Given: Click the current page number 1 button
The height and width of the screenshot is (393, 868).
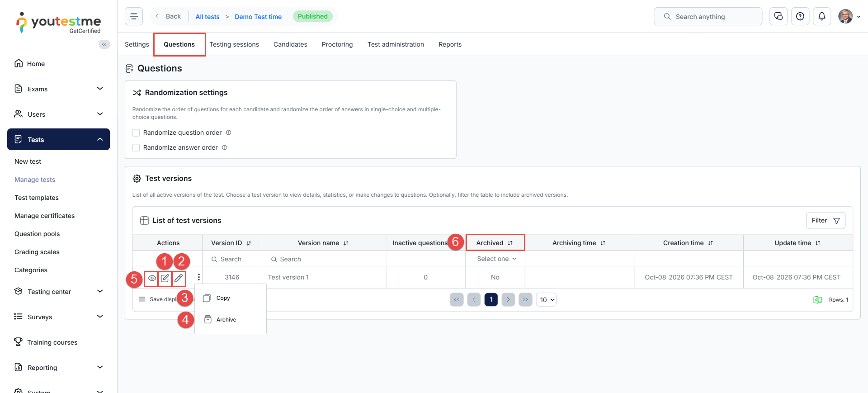Looking at the screenshot, I should tap(491, 299).
